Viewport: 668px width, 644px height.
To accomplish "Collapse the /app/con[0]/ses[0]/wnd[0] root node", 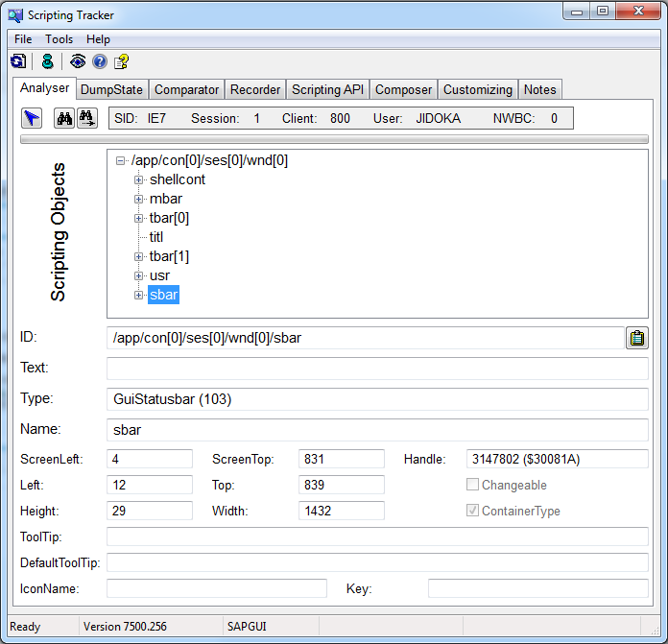I will tap(120, 161).
